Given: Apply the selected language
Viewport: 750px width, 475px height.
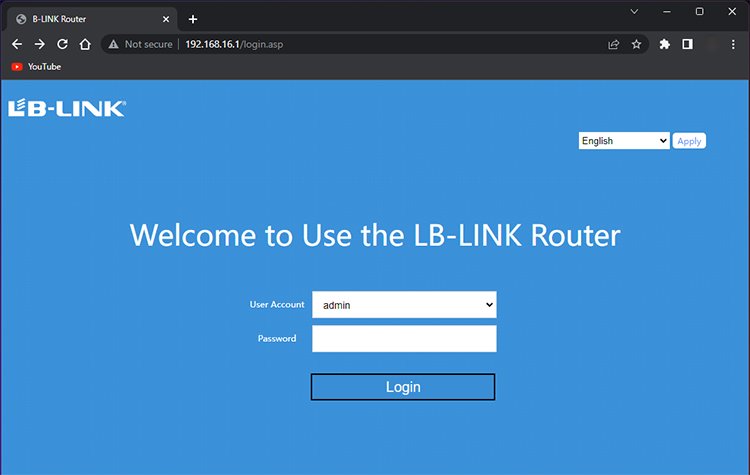Looking at the screenshot, I should [x=689, y=141].
